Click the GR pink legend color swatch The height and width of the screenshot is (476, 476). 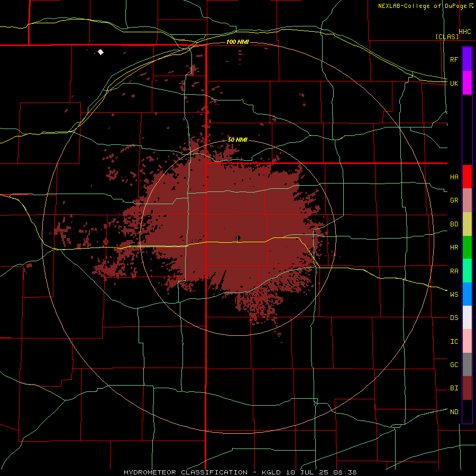(x=467, y=200)
